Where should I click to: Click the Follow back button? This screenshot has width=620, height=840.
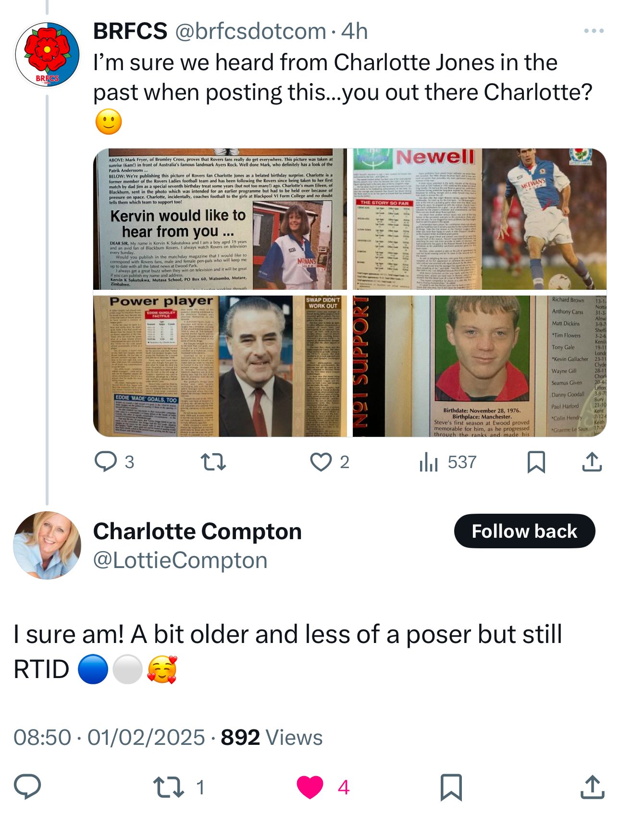[x=524, y=531]
